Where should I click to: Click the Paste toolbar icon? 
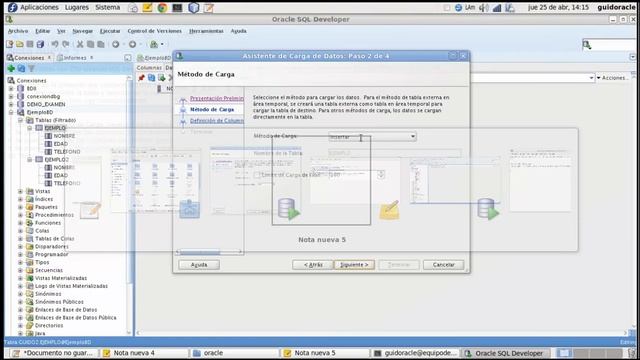[101, 44]
